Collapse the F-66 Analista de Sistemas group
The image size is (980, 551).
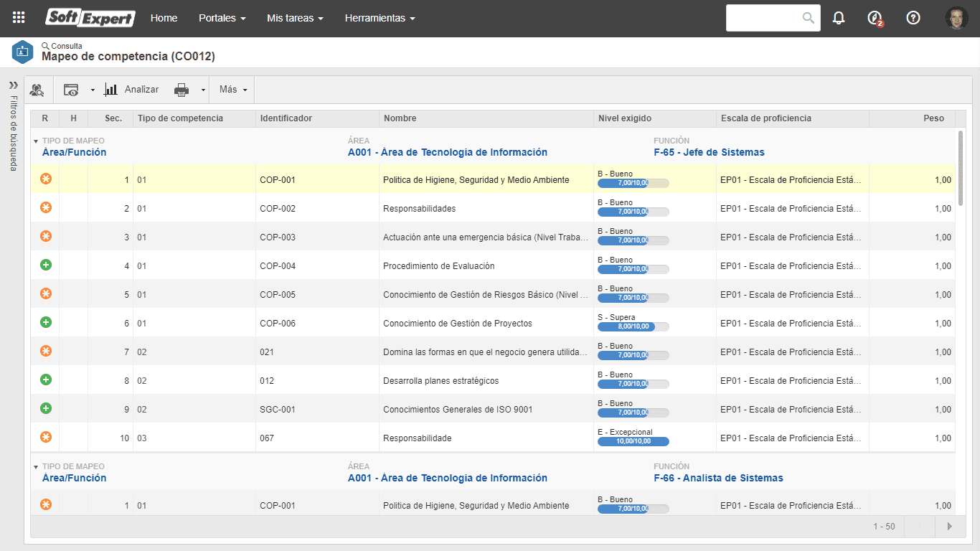point(36,467)
